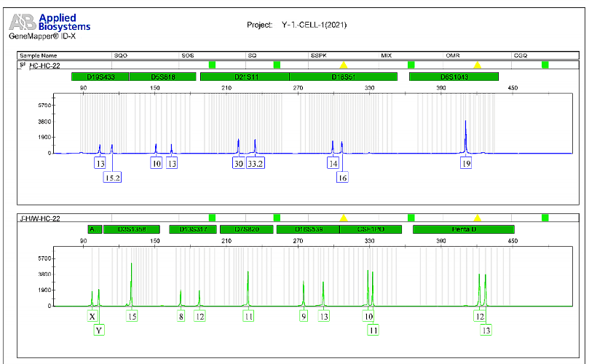Screen dimensions: 589x364
Task: Click the Sample Name column header
Action: tap(39, 55)
